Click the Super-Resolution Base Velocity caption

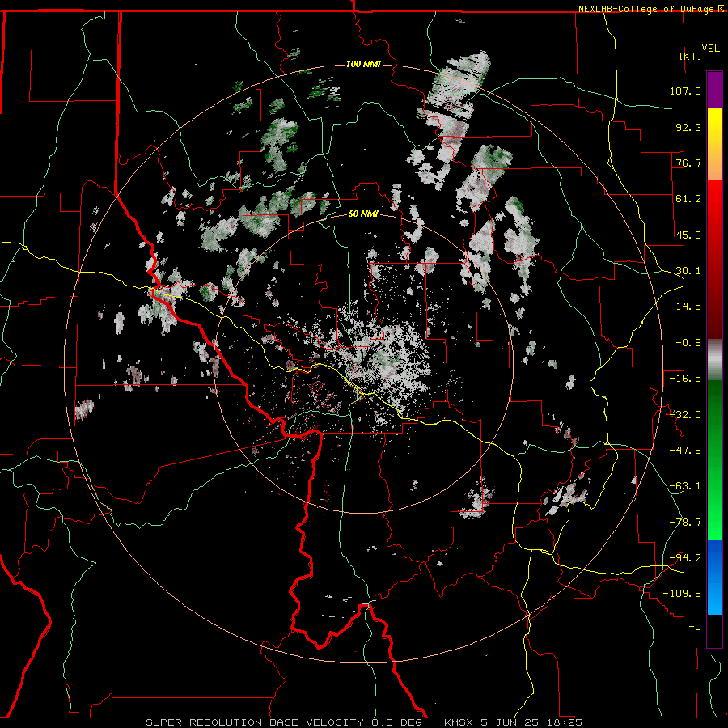tap(363, 722)
